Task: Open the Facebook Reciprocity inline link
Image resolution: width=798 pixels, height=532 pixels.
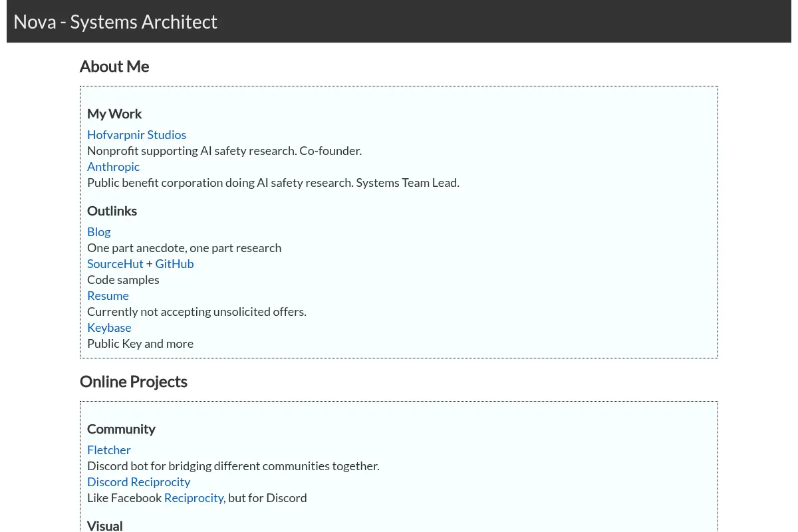Action: click(194, 497)
